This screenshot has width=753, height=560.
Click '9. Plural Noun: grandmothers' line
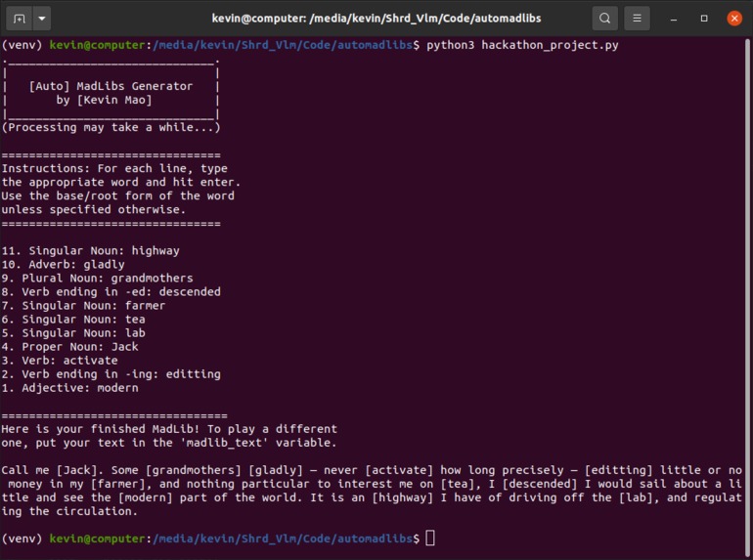tap(98, 279)
